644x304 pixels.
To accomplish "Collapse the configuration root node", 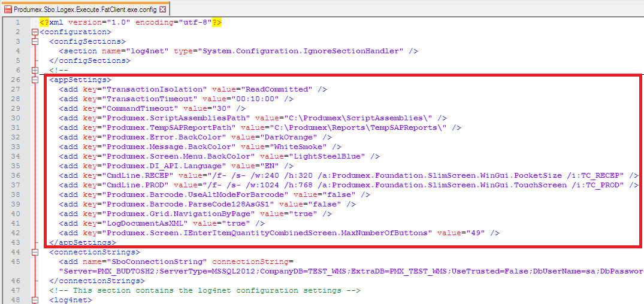I will coord(35,32).
